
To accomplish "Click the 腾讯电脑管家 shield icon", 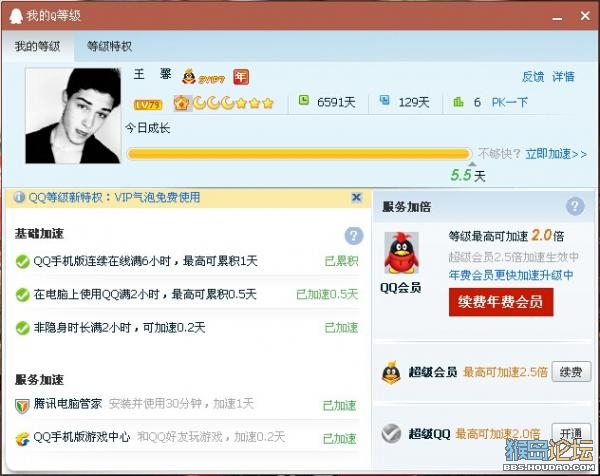I will click(22, 406).
